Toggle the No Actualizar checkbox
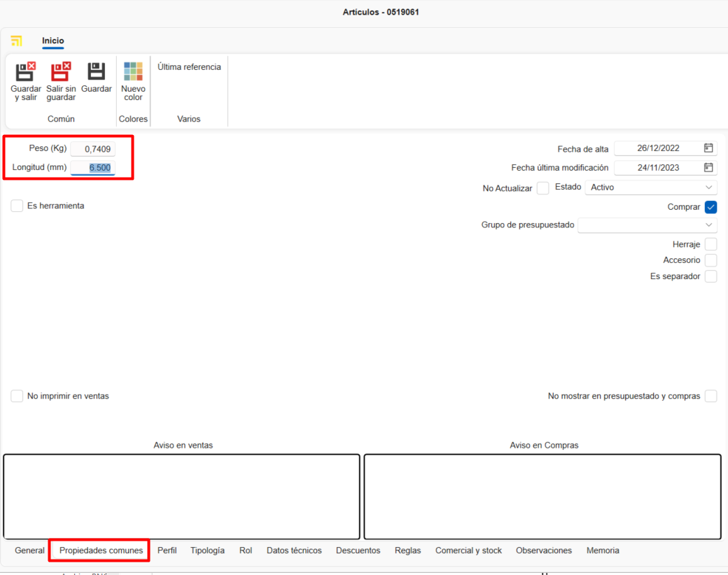 542,188
